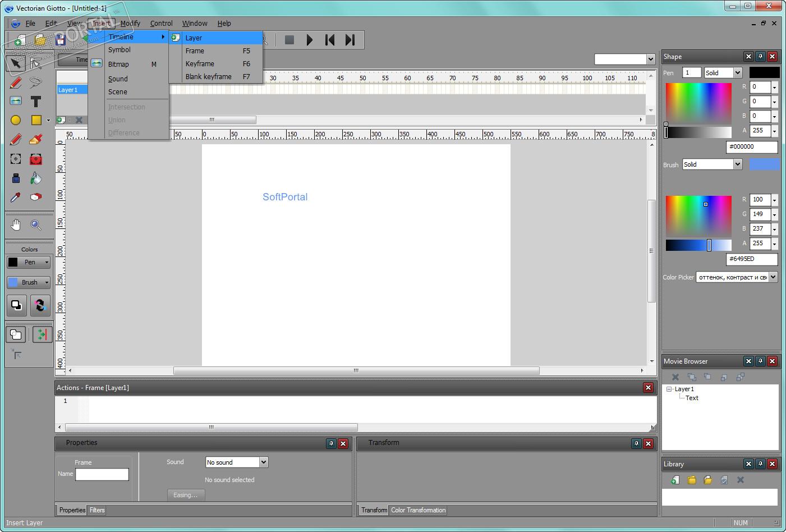Image resolution: width=786 pixels, height=532 pixels.
Task: Select Blank keyframe from submenu
Action: [216, 77]
